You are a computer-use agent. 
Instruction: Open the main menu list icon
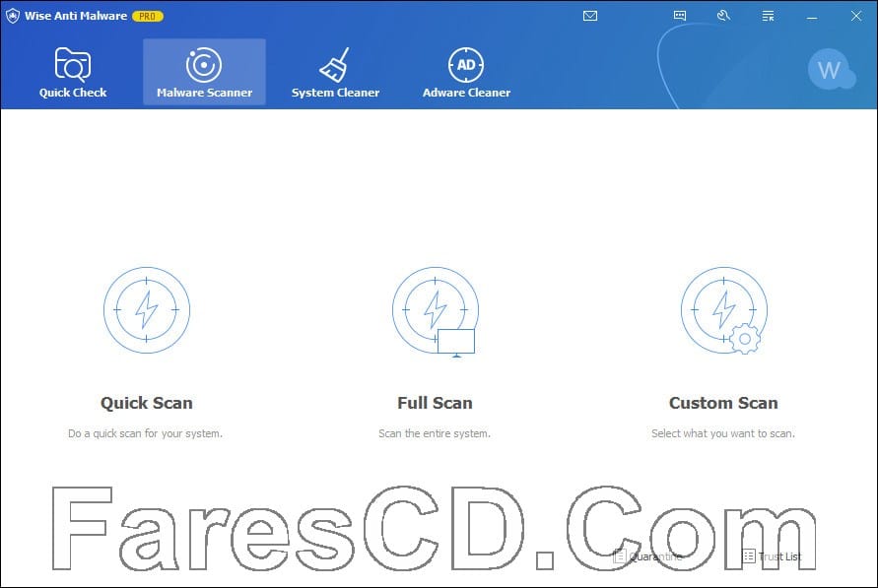click(768, 16)
